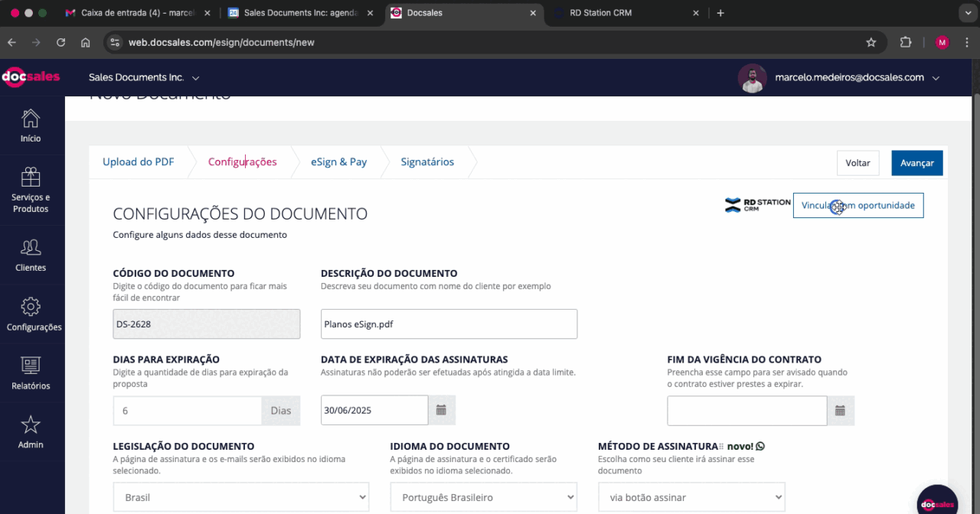Switch to Upload do PDF step

tap(139, 162)
